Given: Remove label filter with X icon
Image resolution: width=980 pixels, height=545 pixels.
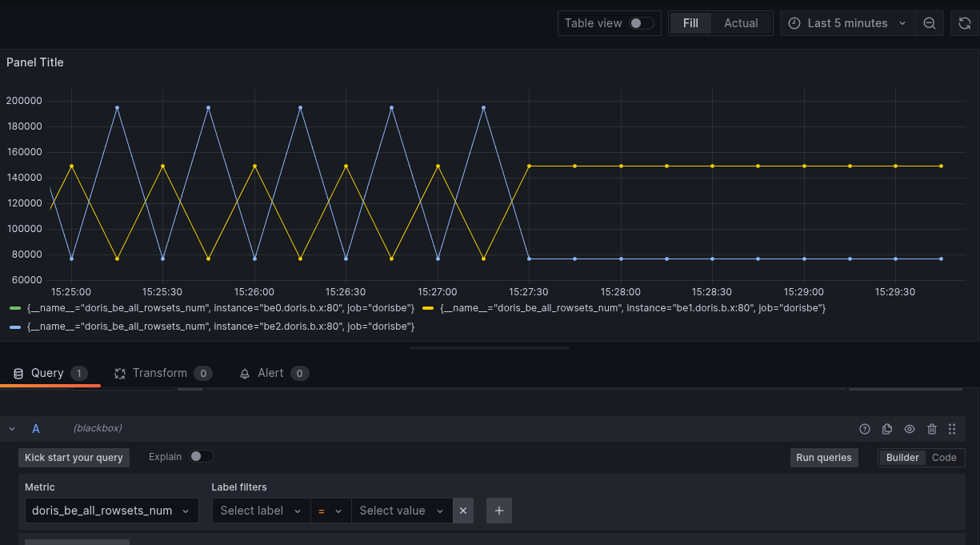Looking at the screenshot, I should pyautogui.click(x=463, y=511).
